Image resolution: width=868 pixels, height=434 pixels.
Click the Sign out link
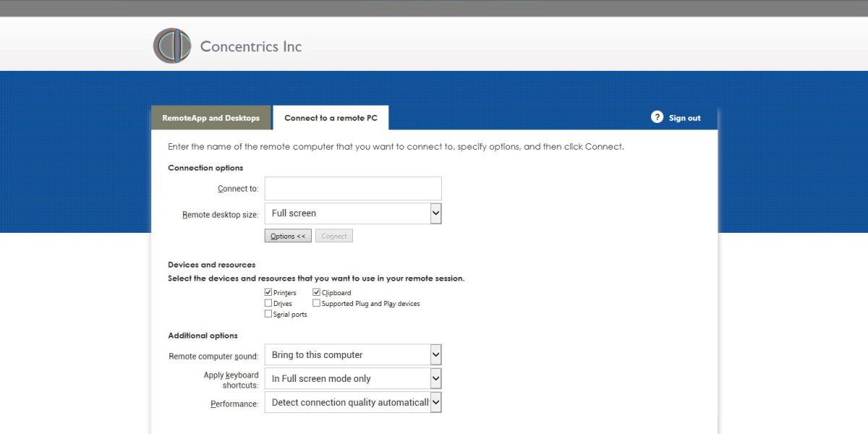pos(684,117)
